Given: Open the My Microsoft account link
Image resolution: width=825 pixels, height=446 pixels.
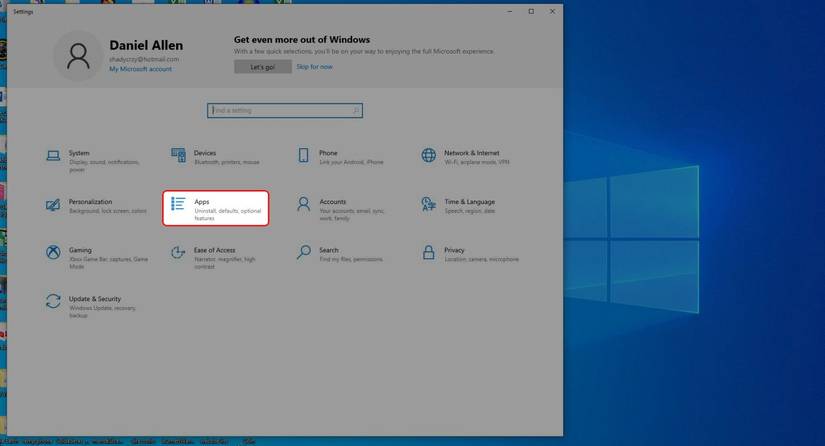Looking at the screenshot, I should click(140, 69).
